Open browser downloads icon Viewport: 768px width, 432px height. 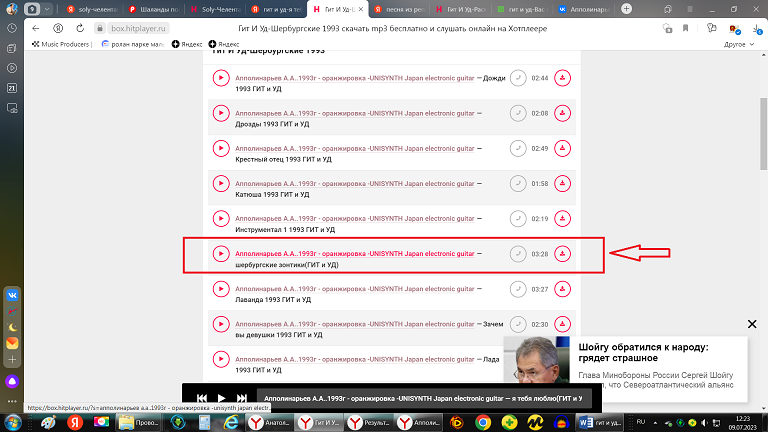[757, 28]
